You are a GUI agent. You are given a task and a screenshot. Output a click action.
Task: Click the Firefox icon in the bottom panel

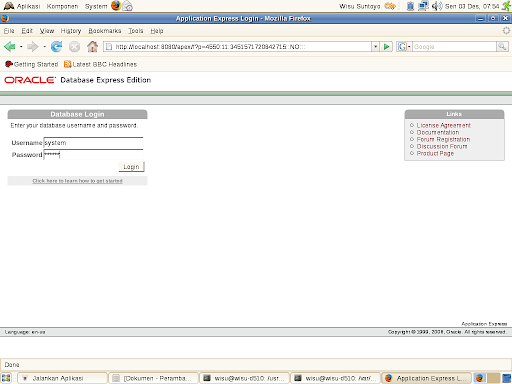pos(479,378)
